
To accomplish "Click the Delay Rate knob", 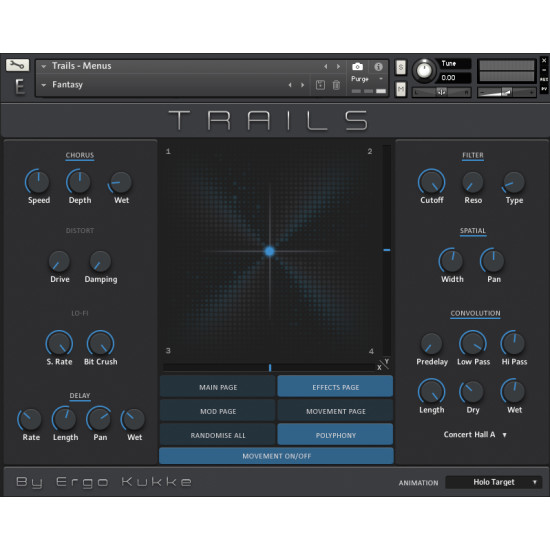I will pos(30,420).
